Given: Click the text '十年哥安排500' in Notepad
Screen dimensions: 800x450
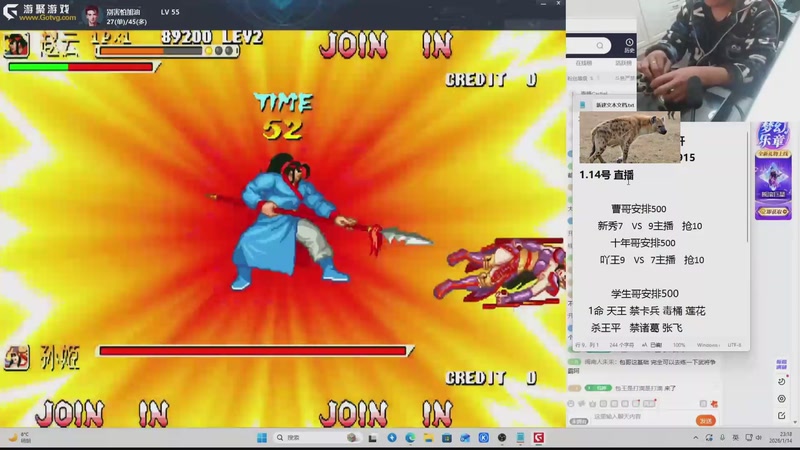Looking at the screenshot, I should (x=643, y=243).
